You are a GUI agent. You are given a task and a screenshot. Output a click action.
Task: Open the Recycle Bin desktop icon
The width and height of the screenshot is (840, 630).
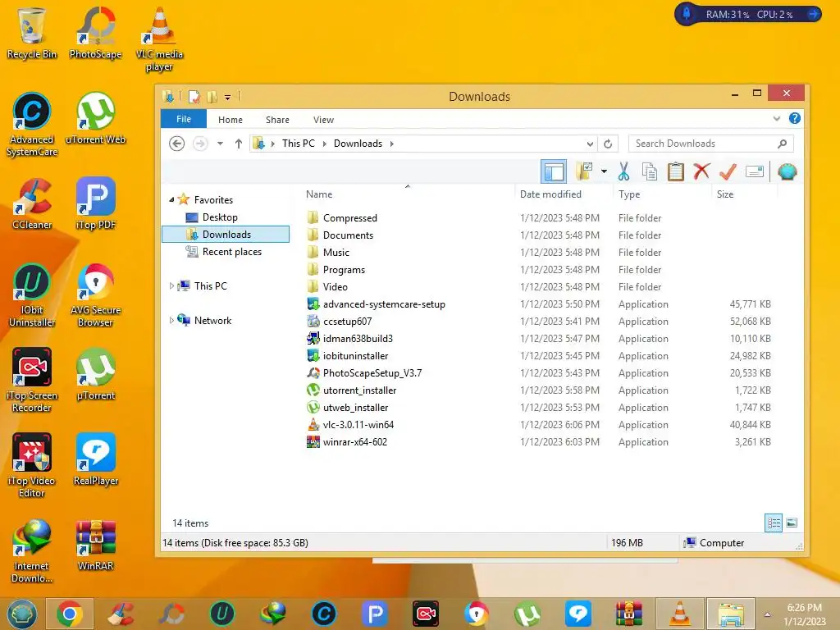pos(32,33)
